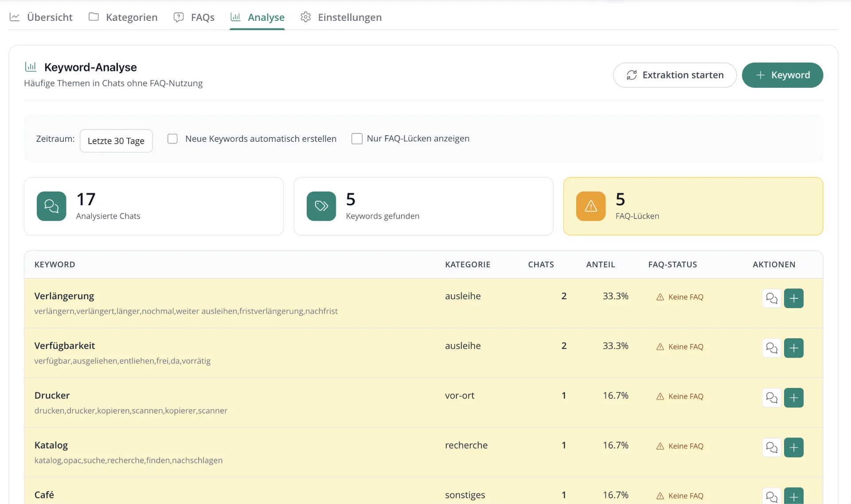Click the KEYWORD column header

point(55,265)
